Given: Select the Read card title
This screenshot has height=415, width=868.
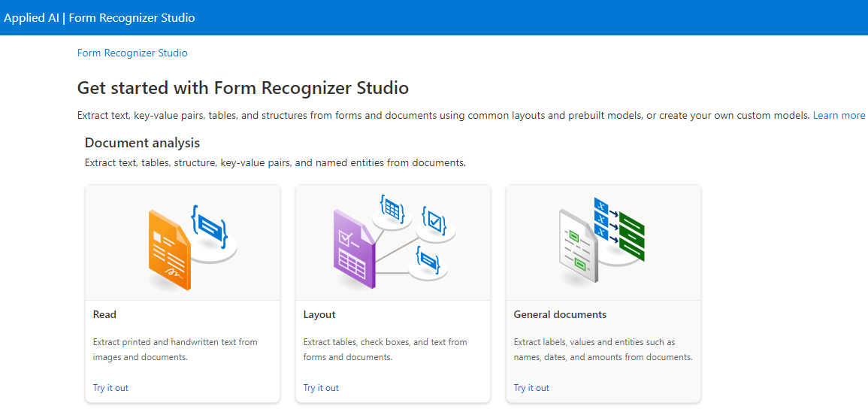Looking at the screenshot, I should click(104, 315).
